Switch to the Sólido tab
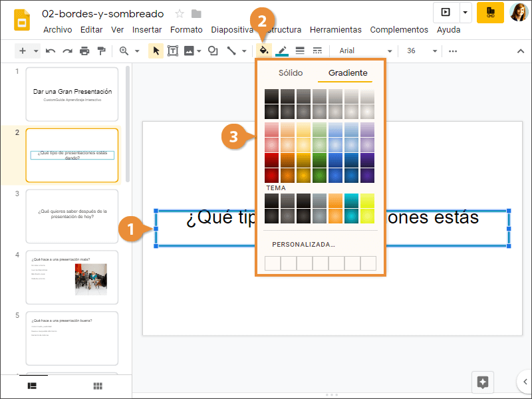 click(291, 73)
